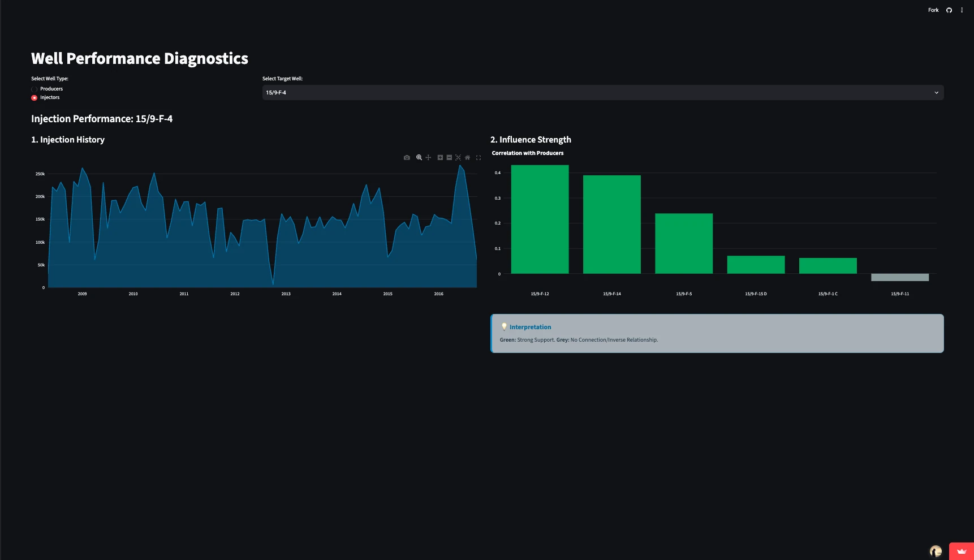Download the injection plot as PNG (camera icon)
The image size is (974, 560).
click(x=407, y=158)
